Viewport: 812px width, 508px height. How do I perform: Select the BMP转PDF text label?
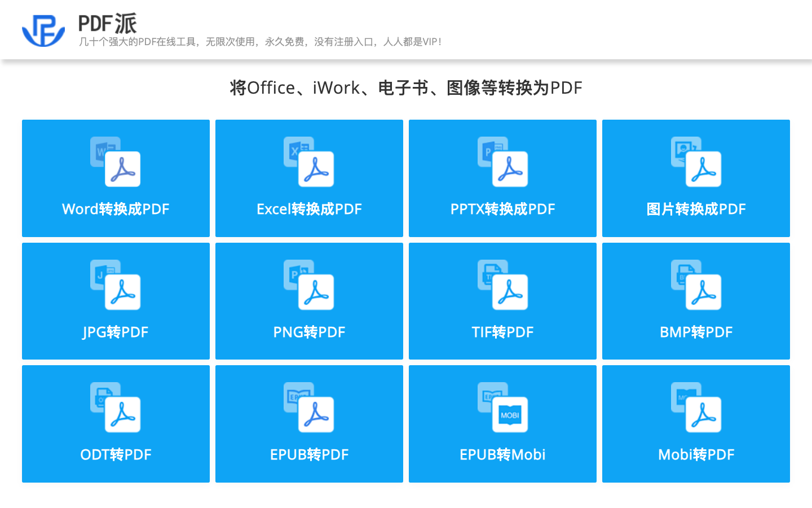point(696,332)
